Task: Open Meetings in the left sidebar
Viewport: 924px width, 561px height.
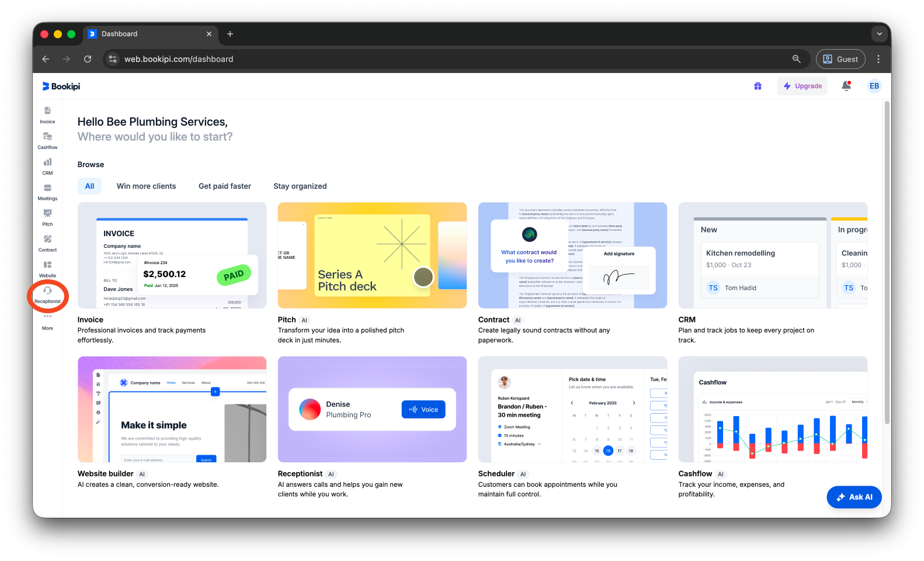Action: [47, 192]
